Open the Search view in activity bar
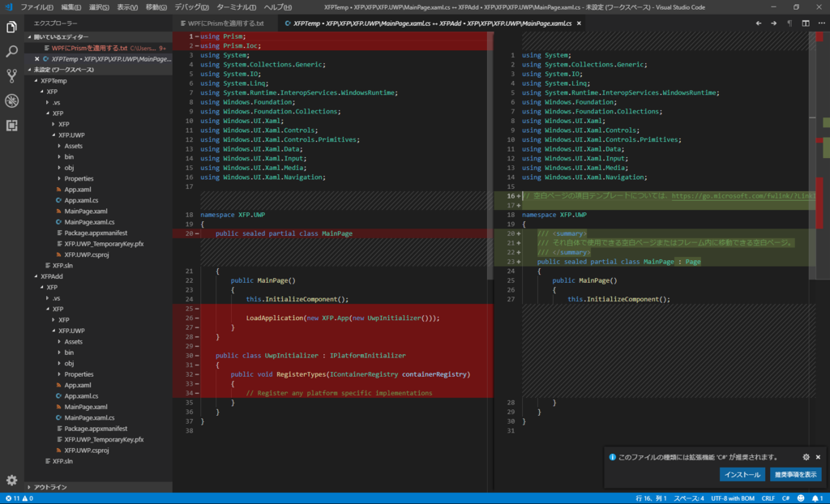Image resolution: width=830 pixels, height=504 pixels. tap(11, 52)
